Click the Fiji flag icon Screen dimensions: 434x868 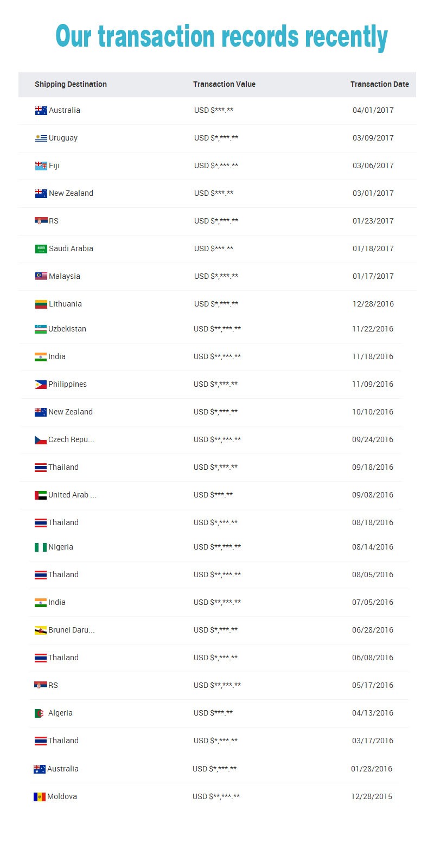pos(41,166)
